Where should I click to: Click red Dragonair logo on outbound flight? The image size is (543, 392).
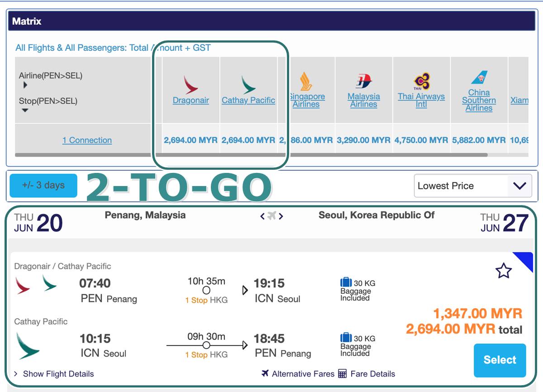coord(23,286)
